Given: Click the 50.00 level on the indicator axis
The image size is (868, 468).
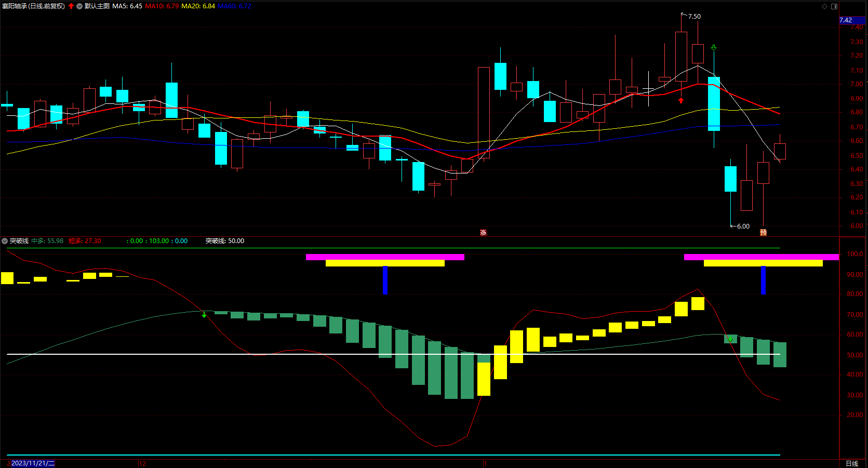Looking at the screenshot, I should pos(855,355).
